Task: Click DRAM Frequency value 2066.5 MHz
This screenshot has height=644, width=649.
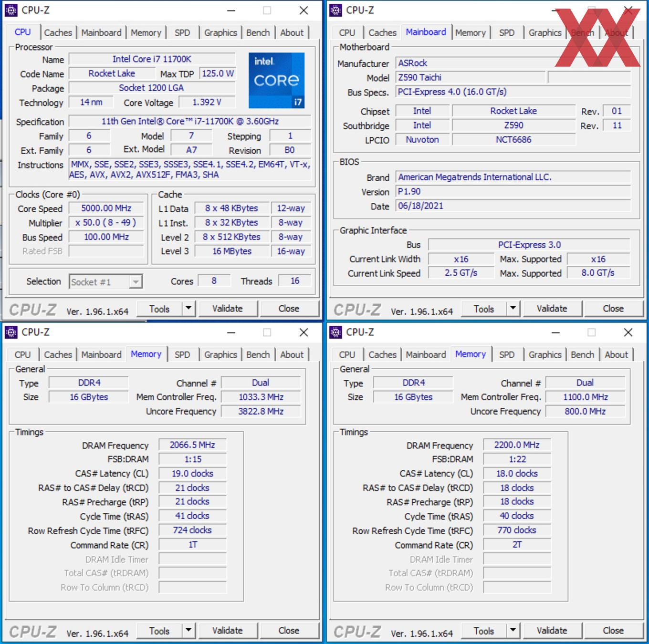Action: 192,445
